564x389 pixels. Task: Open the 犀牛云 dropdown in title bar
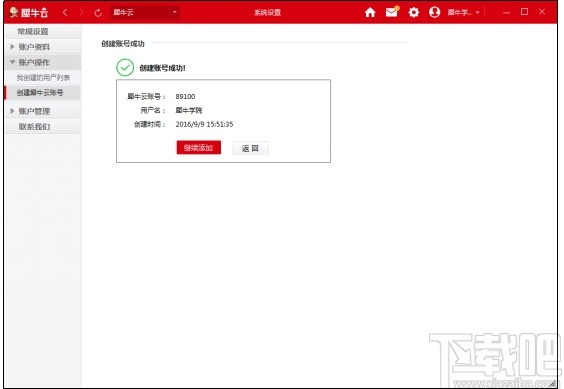[x=145, y=13]
